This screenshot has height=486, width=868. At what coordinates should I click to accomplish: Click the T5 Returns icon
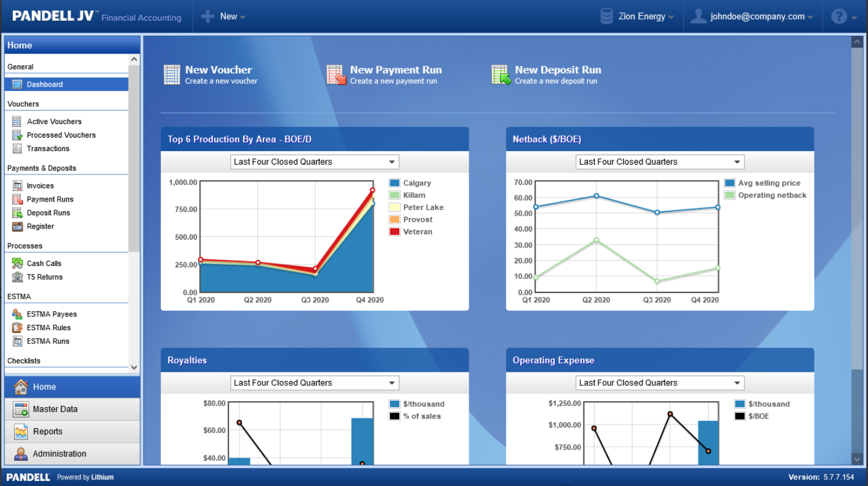point(17,276)
